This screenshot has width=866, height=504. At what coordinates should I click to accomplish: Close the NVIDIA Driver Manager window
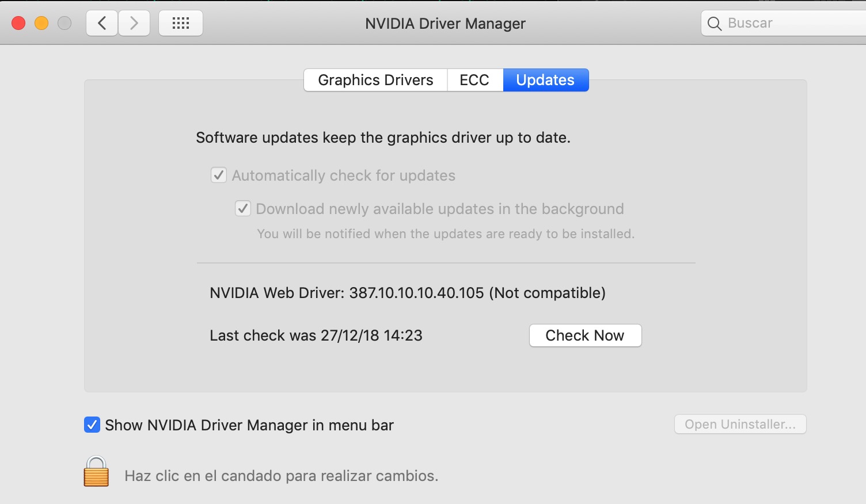coord(18,23)
